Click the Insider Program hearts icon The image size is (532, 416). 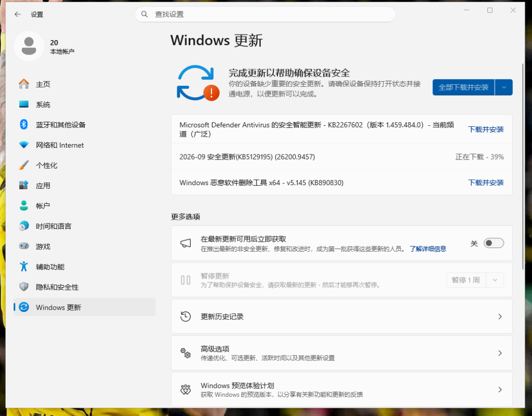[185, 389]
